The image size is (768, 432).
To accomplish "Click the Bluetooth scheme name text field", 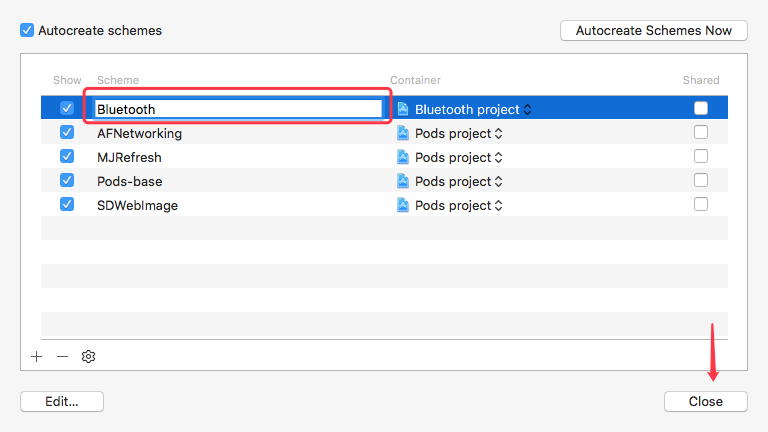I will click(x=238, y=109).
